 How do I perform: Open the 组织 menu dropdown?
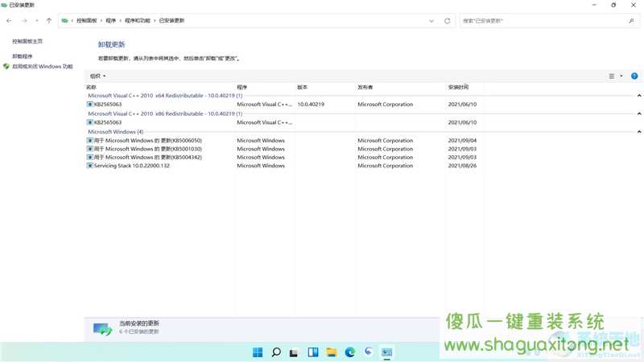point(97,76)
